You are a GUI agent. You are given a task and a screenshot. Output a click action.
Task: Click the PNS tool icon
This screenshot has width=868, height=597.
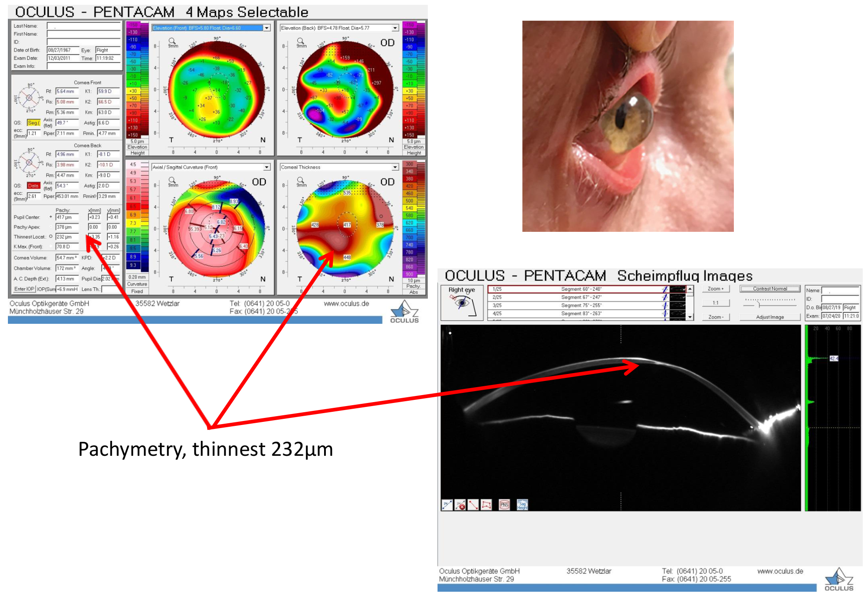pos(504,505)
